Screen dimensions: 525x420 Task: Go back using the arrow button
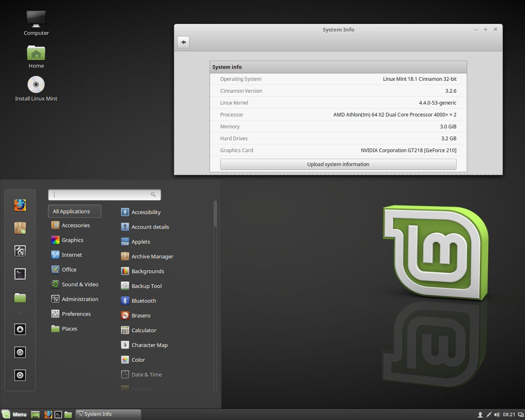183,42
